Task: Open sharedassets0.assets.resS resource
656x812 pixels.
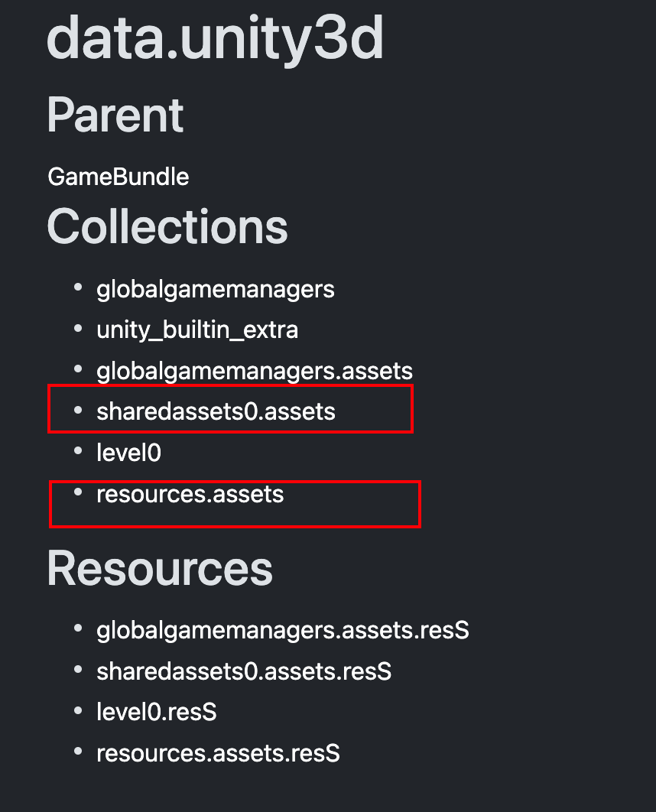Action: (244, 671)
